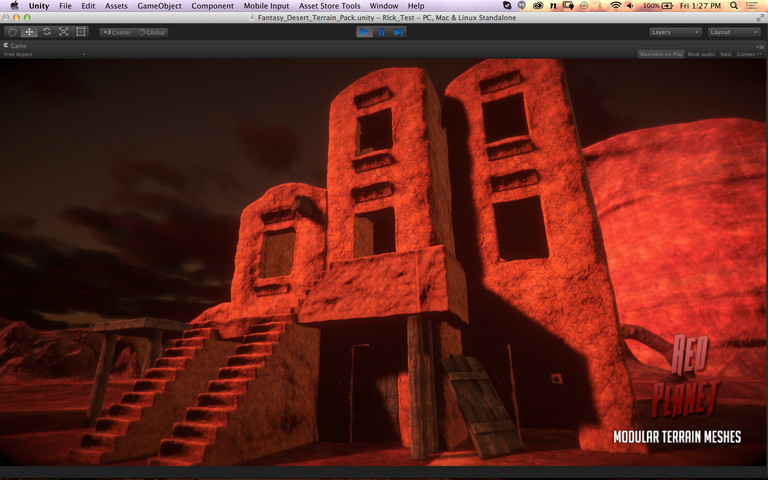Click the Unity scene document icon in title
The image size is (768, 480).
pos(252,18)
